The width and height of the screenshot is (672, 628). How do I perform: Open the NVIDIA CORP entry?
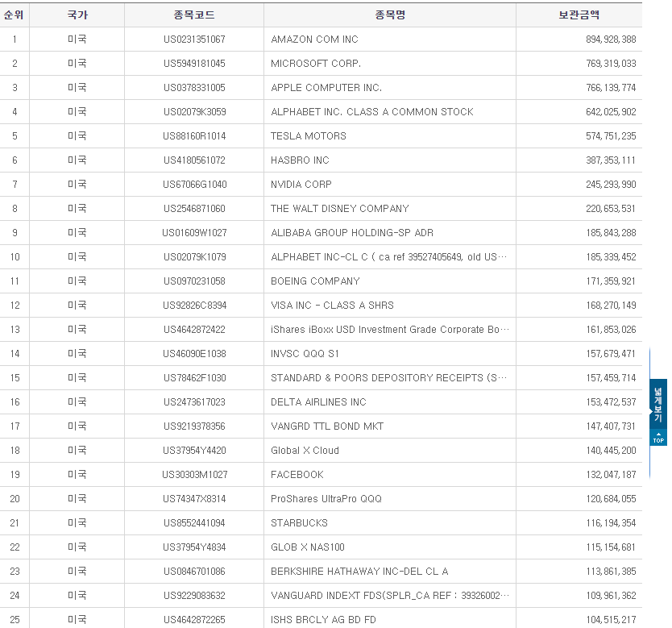[x=301, y=185]
